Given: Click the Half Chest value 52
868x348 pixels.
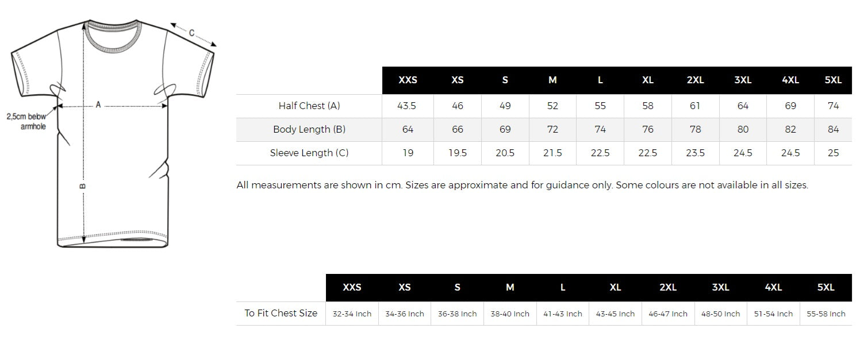Looking at the screenshot, I should 552,106.
